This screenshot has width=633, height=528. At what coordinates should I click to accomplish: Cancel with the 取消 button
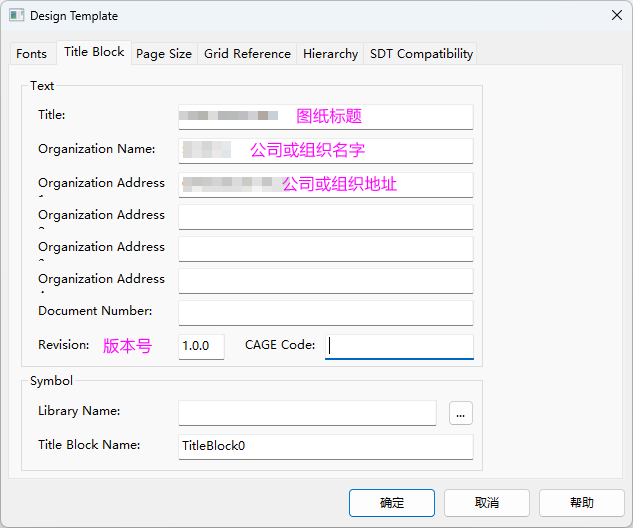coord(486,503)
